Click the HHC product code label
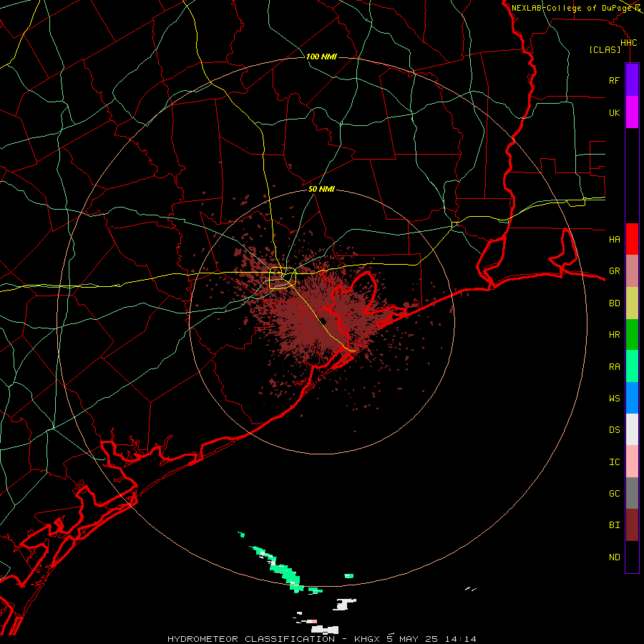 (629, 43)
